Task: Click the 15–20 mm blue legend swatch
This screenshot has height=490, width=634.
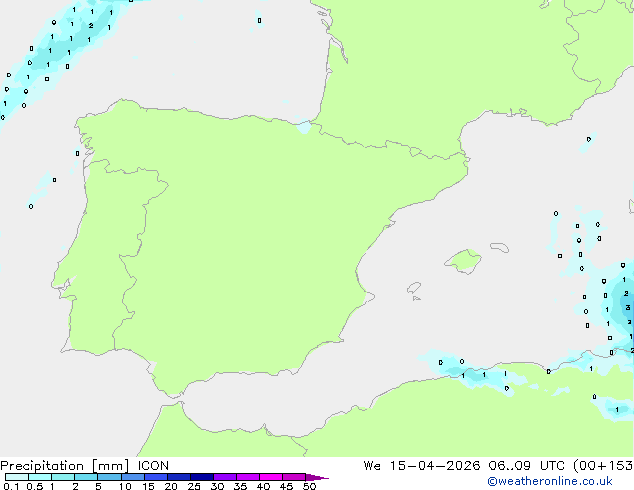Action: pos(156,477)
